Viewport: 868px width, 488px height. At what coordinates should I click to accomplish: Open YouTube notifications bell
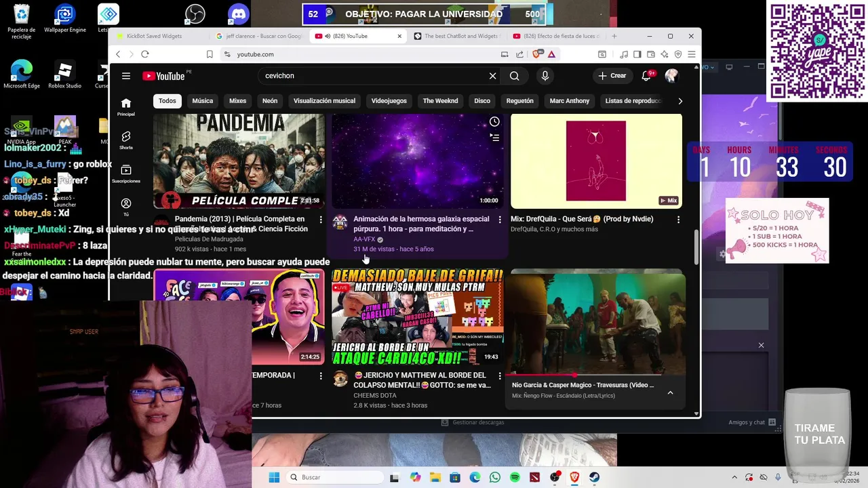[x=646, y=76]
